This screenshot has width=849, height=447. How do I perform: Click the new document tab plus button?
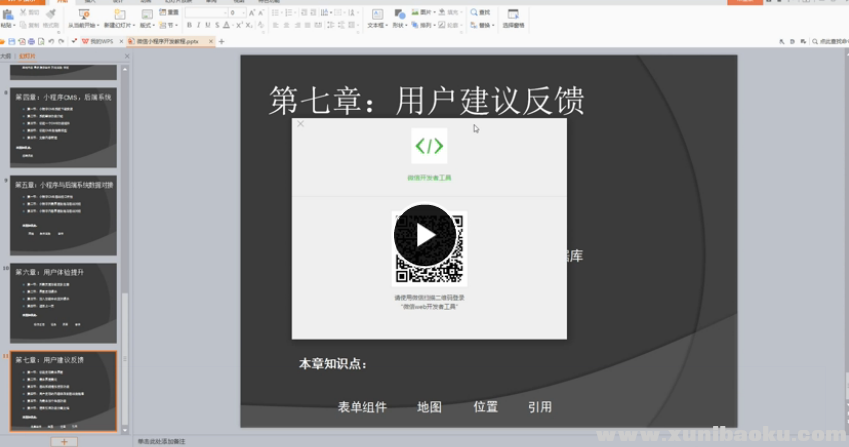(221, 41)
